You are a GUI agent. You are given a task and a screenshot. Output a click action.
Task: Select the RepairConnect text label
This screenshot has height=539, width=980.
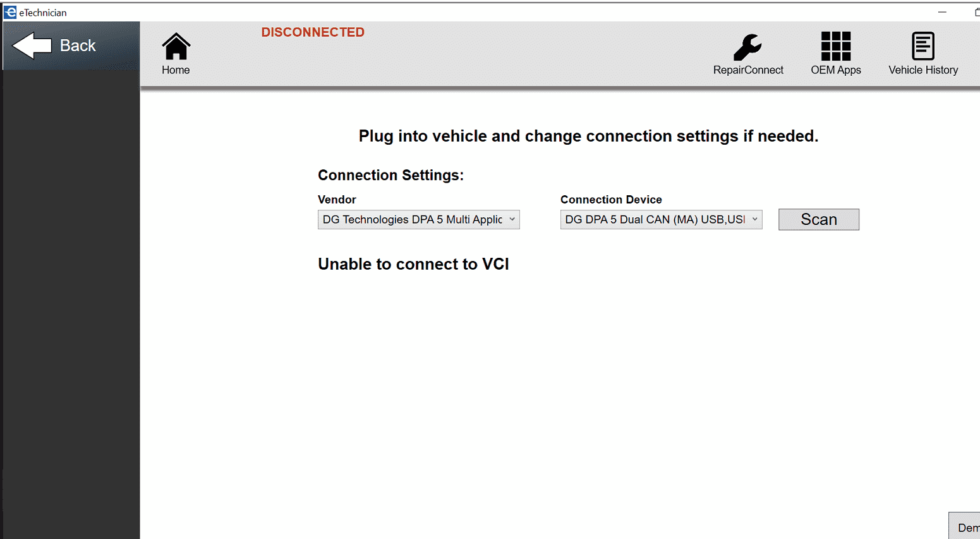click(748, 70)
